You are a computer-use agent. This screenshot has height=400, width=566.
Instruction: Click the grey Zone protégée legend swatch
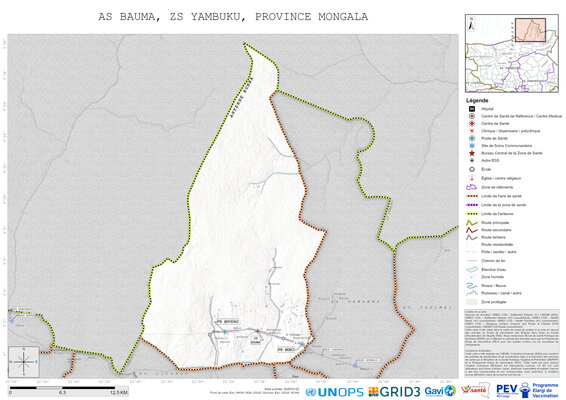click(471, 302)
